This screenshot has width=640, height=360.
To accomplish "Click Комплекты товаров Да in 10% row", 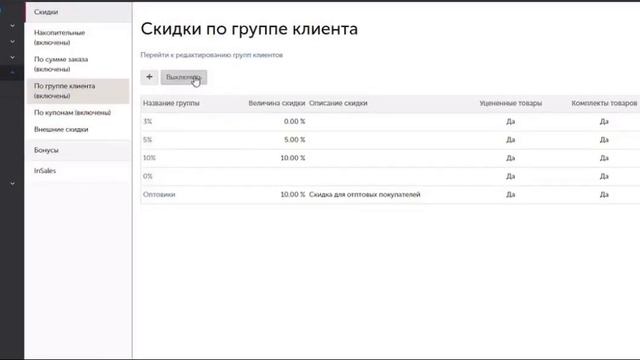I will click(604, 158).
